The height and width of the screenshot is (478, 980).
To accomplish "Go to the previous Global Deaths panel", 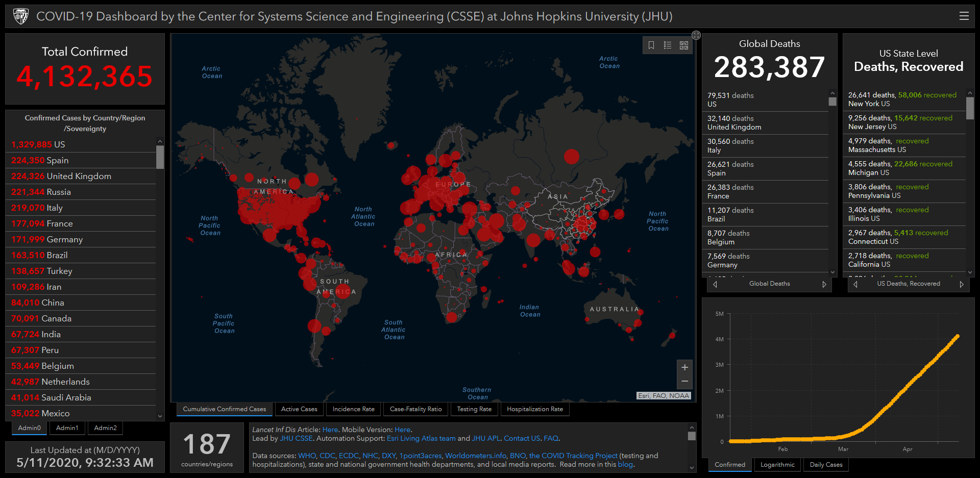I will coord(715,284).
